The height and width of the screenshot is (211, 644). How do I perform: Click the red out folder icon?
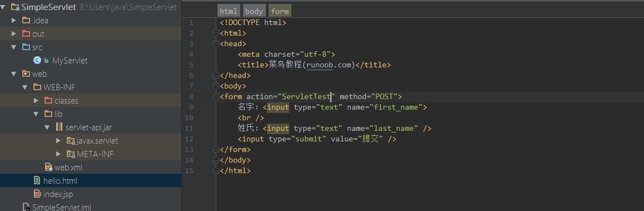coord(26,34)
